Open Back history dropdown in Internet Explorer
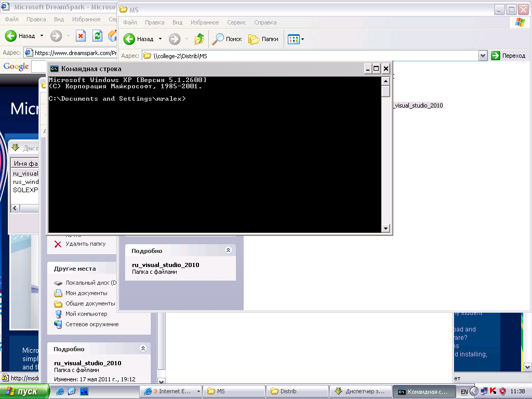The width and height of the screenshot is (532, 399). [42, 36]
